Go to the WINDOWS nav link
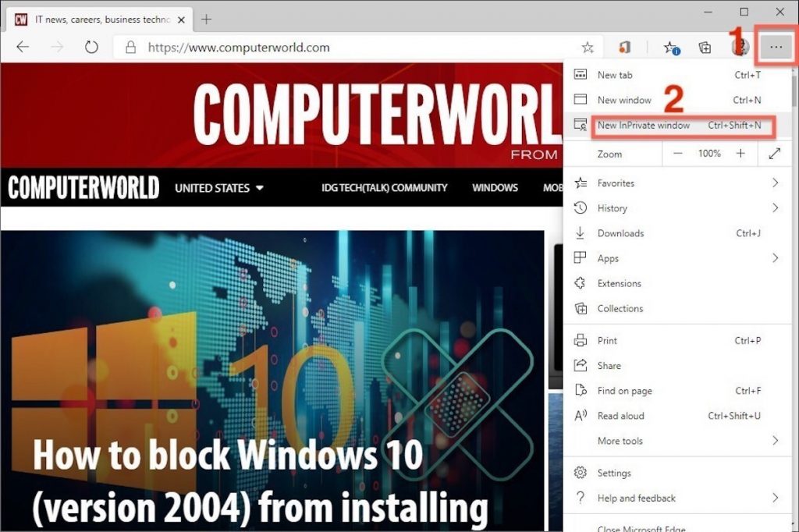 [x=495, y=188]
